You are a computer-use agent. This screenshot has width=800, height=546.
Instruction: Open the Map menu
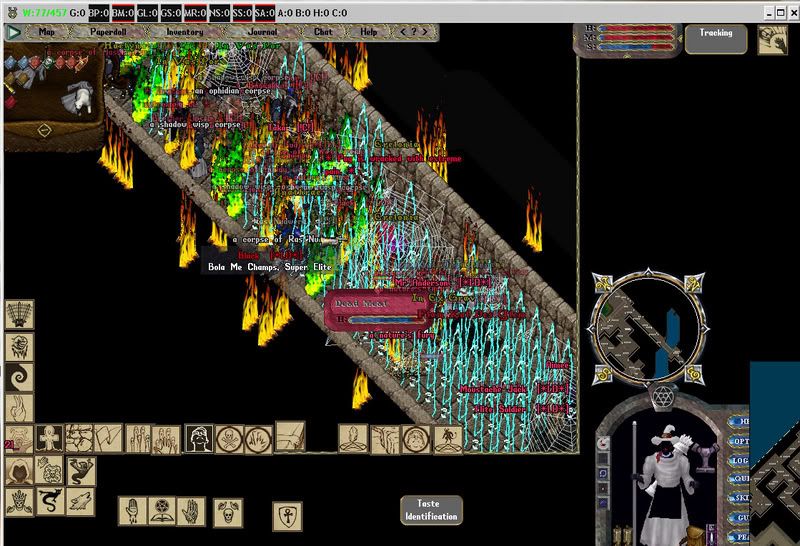tap(46, 32)
